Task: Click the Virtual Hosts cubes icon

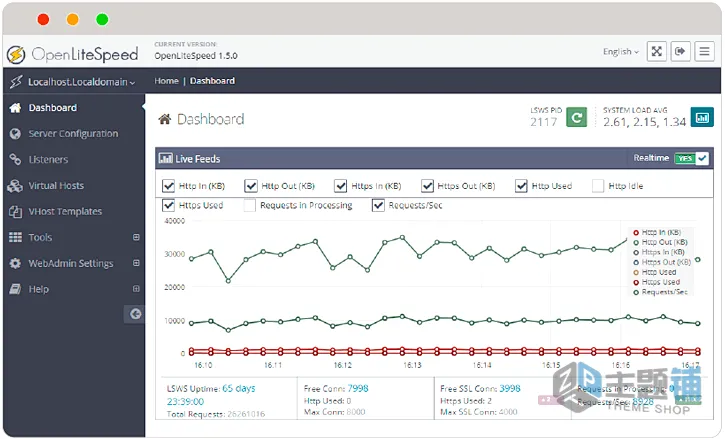Action: coord(15,185)
